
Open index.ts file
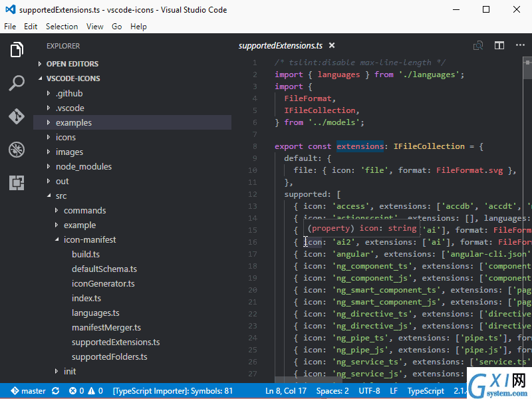[86, 298]
